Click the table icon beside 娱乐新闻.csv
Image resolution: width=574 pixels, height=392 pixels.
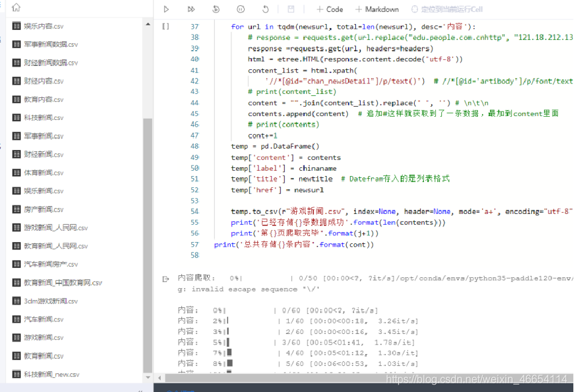tap(17, 191)
